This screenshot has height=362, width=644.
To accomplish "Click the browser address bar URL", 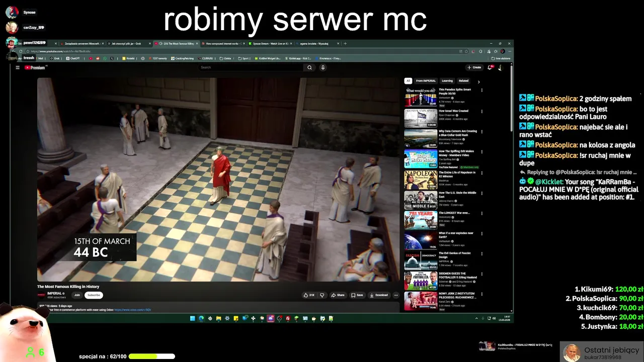I will point(60,51).
